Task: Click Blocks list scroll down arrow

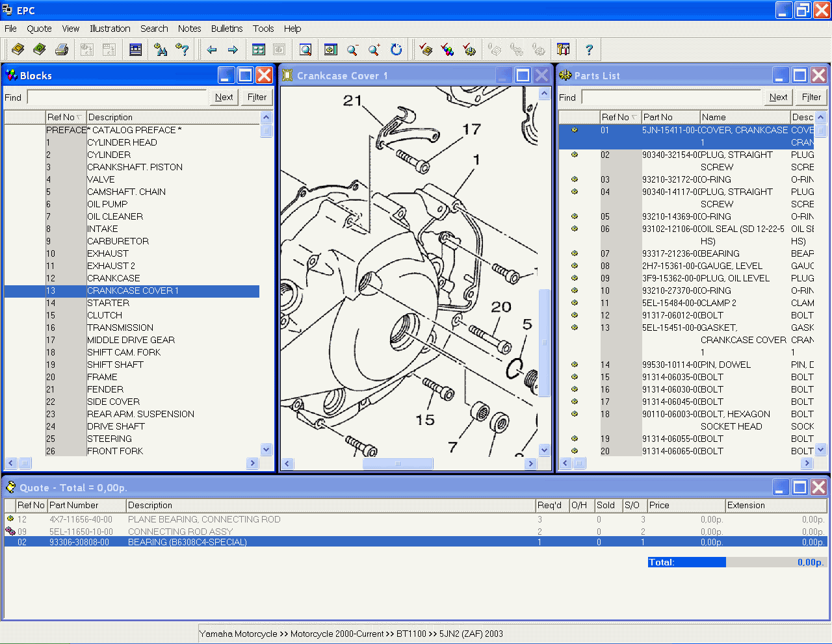Action: pyautogui.click(x=266, y=449)
